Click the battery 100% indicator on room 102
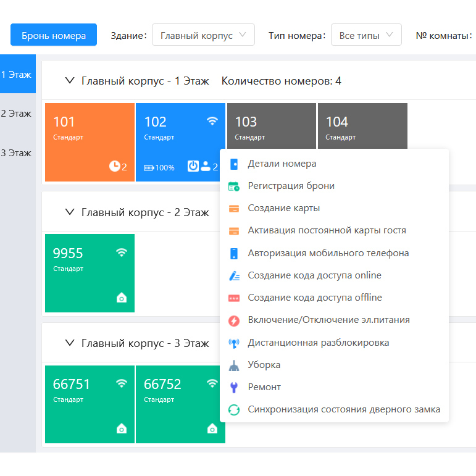 click(x=159, y=167)
